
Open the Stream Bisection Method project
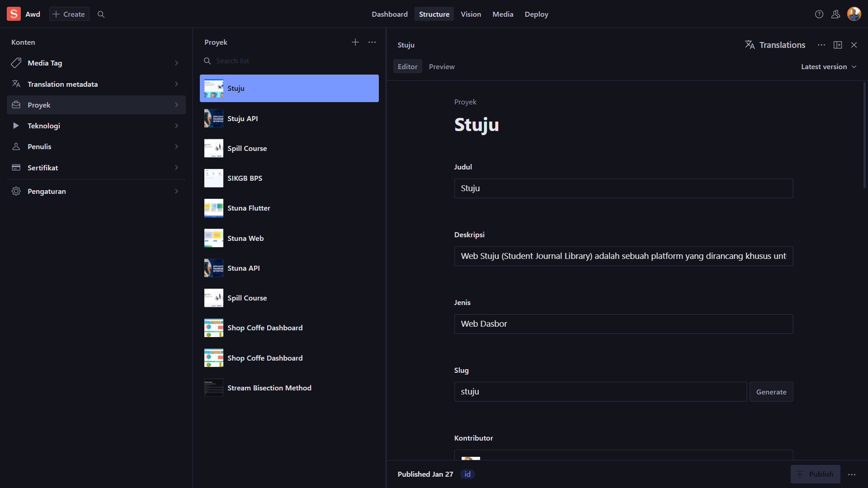[289, 388]
